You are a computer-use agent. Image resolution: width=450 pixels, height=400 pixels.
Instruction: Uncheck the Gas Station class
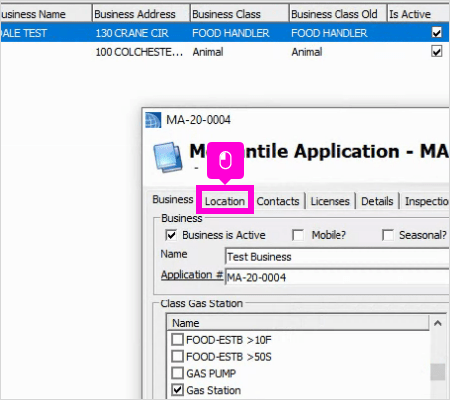click(177, 390)
